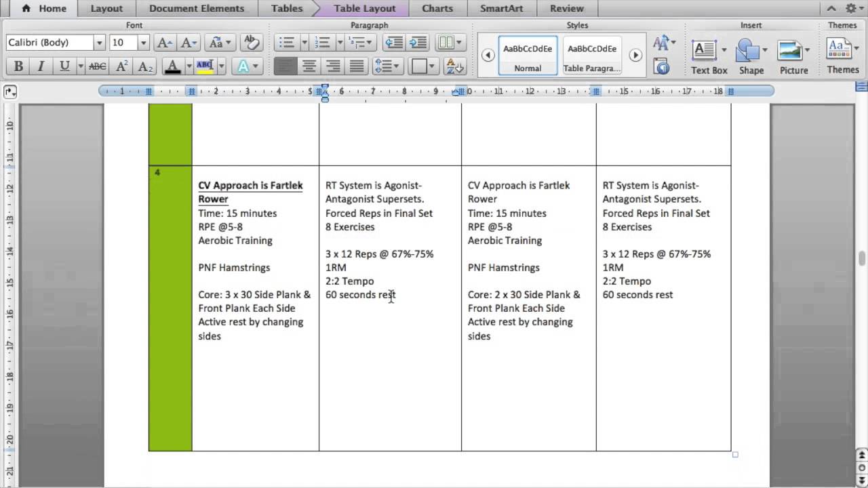Viewport: 868px width, 488px height.
Task: Open Text Effects menu
Action: (247, 66)
